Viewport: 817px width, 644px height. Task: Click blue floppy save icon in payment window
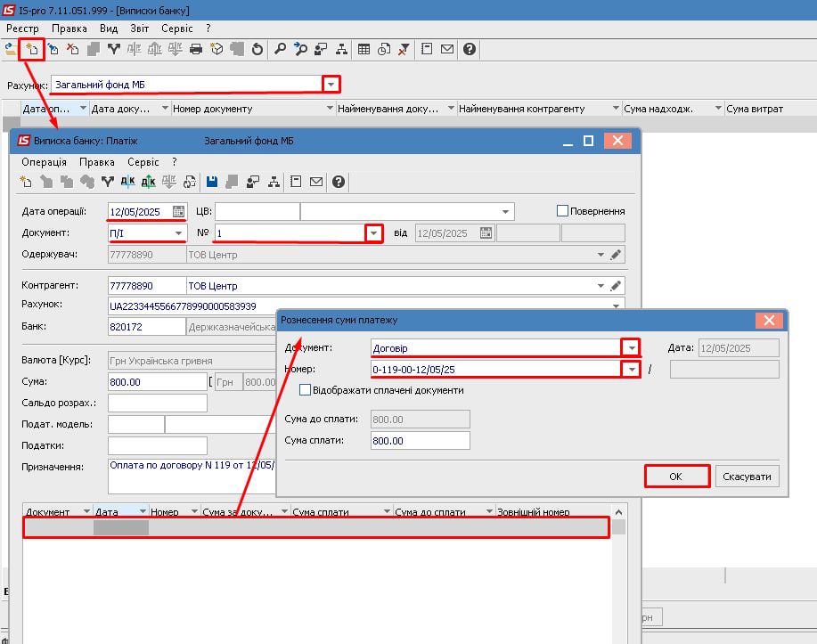211,182
